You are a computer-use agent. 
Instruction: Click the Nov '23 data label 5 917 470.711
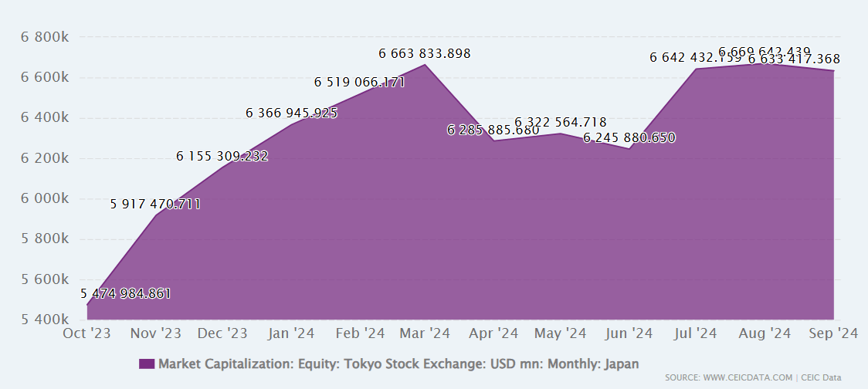coord(155,205)
